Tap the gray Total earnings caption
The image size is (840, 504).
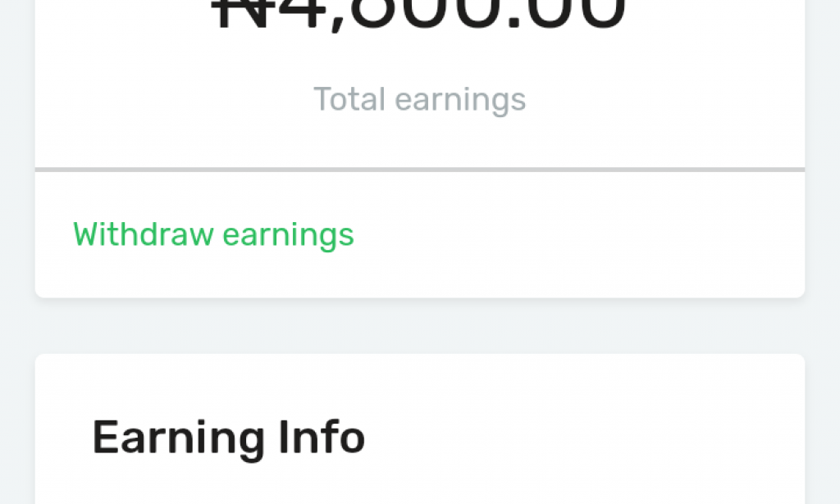420,98
